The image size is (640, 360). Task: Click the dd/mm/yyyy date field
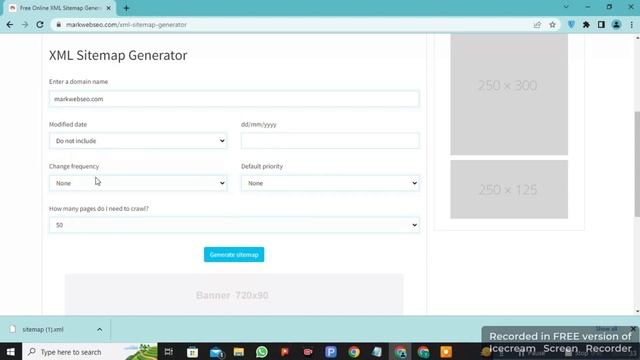click(x=330, y=141)
